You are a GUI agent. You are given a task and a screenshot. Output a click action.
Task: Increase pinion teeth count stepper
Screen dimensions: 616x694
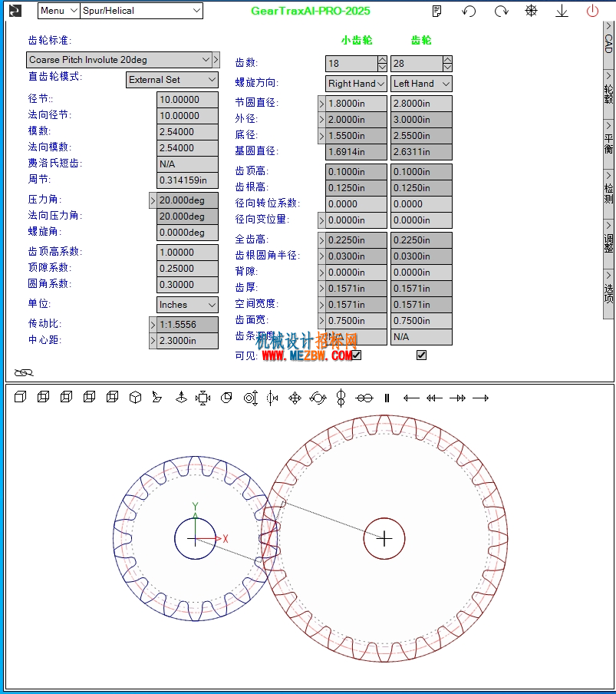(383, 59)
